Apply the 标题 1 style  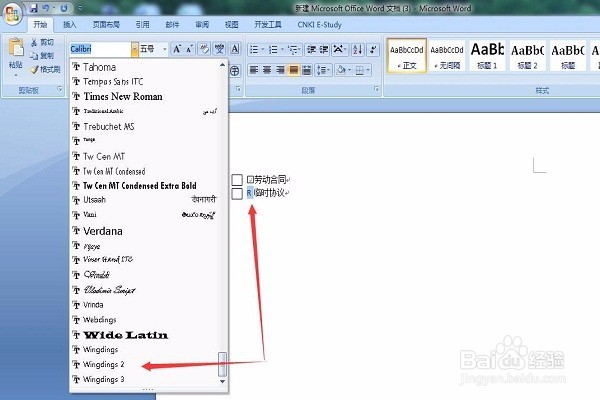coord(487,56)
